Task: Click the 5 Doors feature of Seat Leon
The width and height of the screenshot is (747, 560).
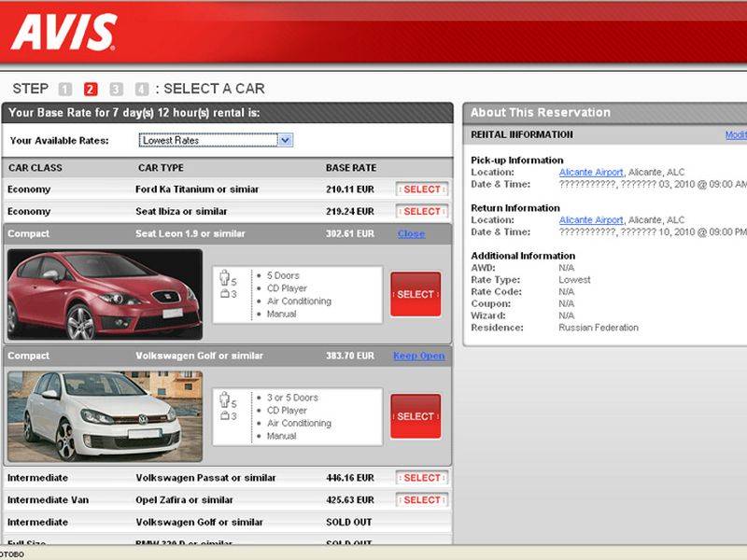Action: (x=283, y=275)
